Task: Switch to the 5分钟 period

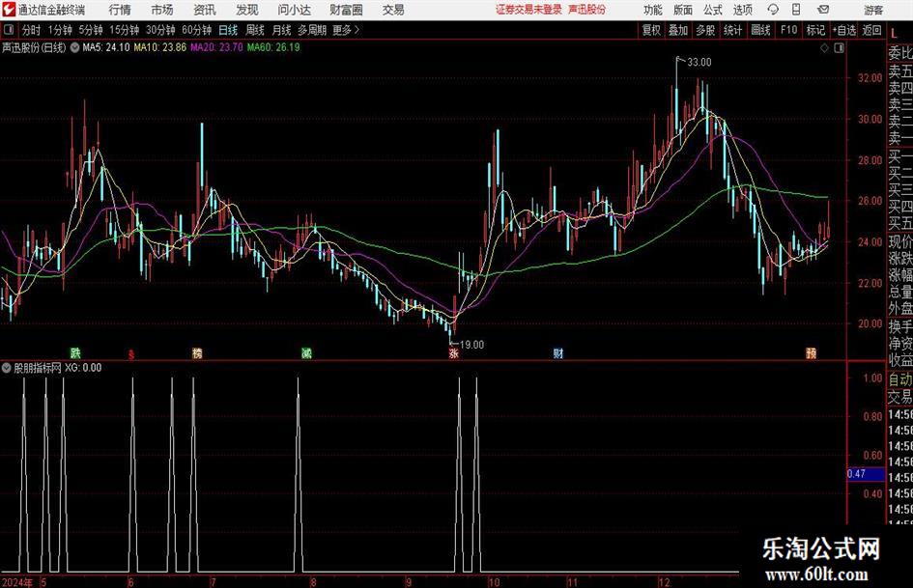Action: 91,30
